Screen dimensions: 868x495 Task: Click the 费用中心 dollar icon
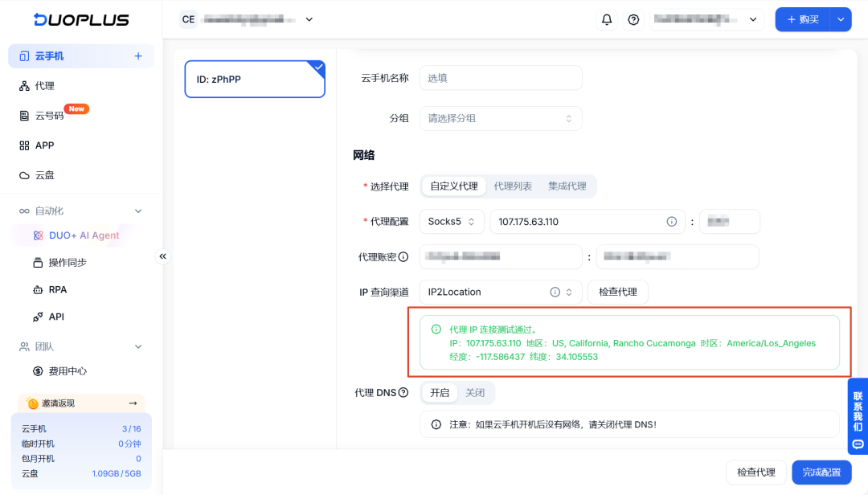[x=38, y=371]
